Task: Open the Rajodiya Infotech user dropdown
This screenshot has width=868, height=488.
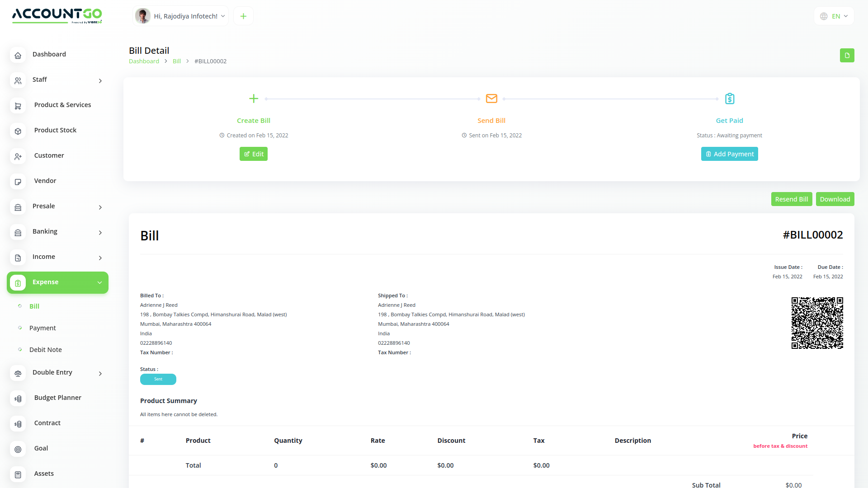Action: tap(181, 16)
